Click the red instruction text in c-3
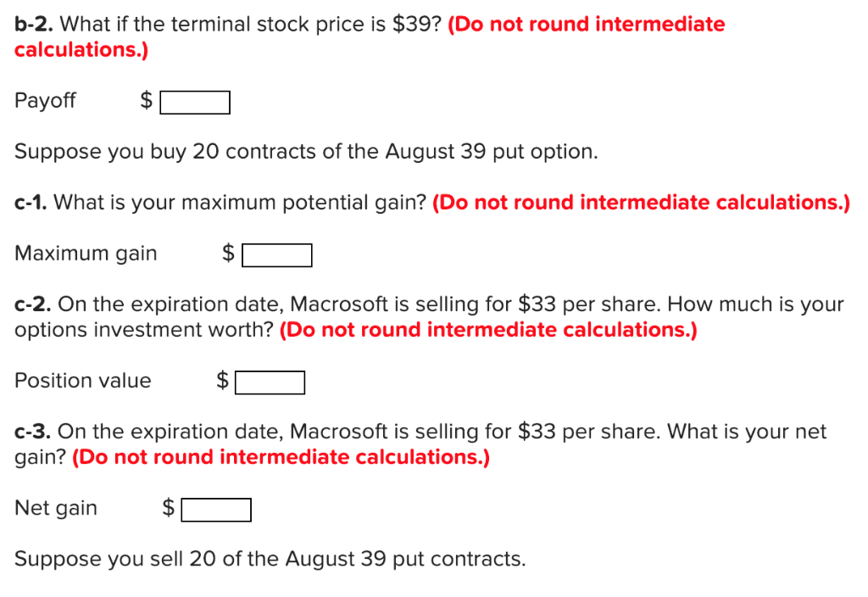The height and width of the screenshot is (597, 868). coord(280,456)
